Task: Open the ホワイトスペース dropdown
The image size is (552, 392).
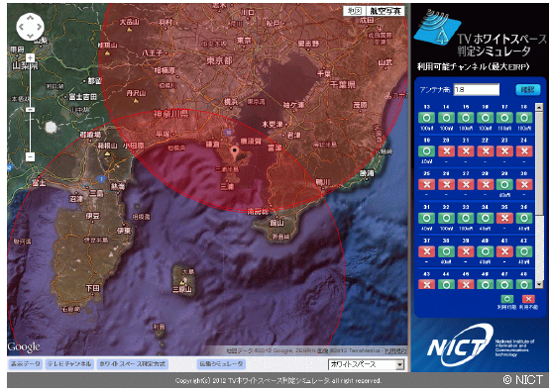Action: (366, 364)
